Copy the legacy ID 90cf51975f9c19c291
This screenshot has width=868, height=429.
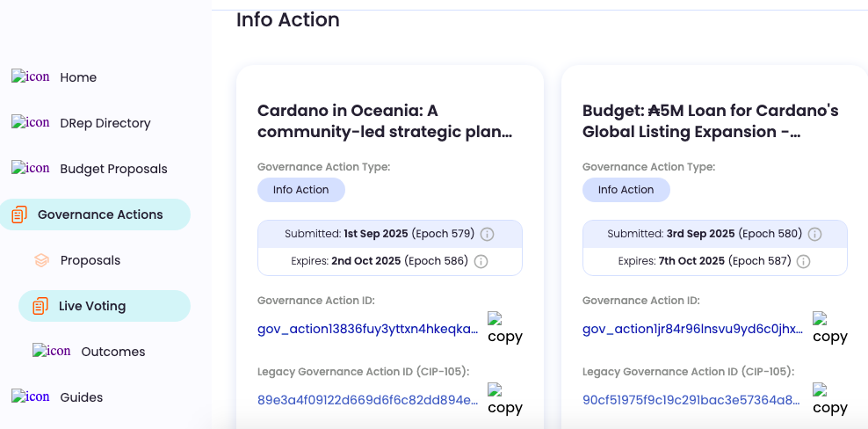click(830, 399)
